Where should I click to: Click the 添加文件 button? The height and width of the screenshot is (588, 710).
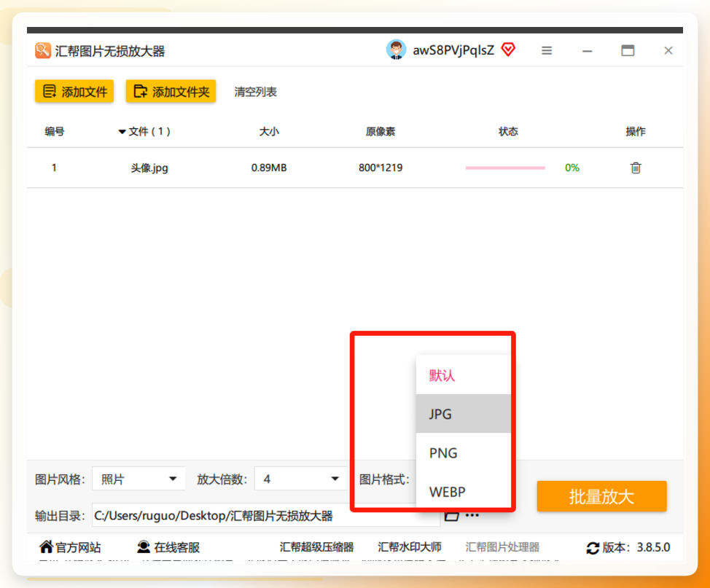(x=74, y=91)
